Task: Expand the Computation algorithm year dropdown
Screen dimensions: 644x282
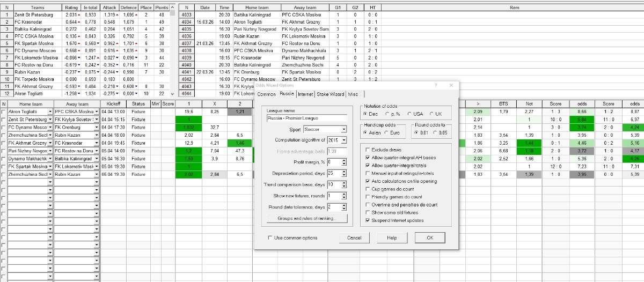Action: coord(343,140)
